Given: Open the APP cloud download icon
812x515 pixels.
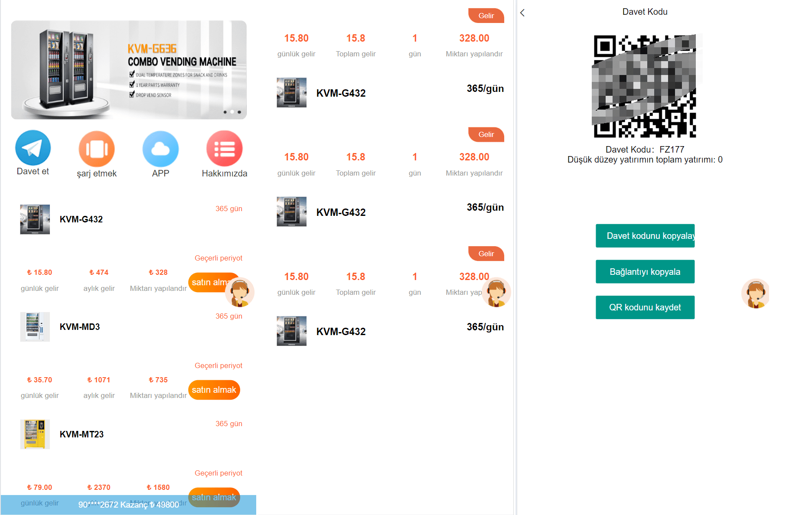Looking at the screenshot, I should click(x=160, y=149).
